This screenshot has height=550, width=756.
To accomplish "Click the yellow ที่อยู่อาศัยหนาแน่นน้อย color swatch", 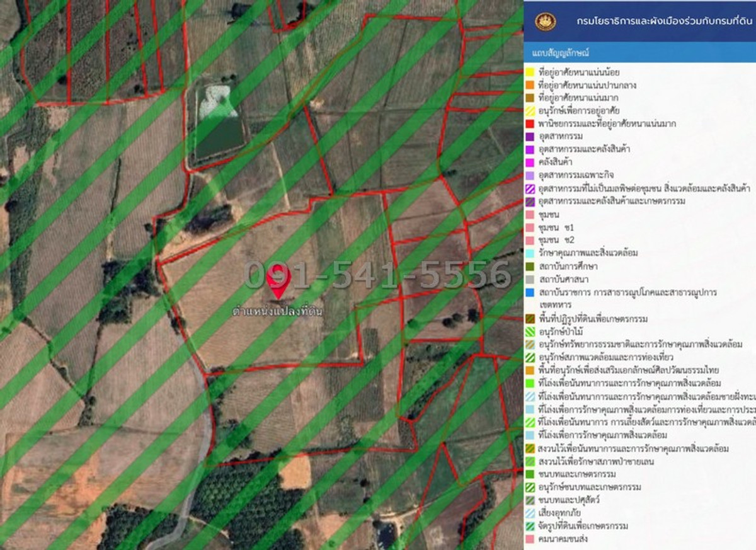I will pos(531,72).
